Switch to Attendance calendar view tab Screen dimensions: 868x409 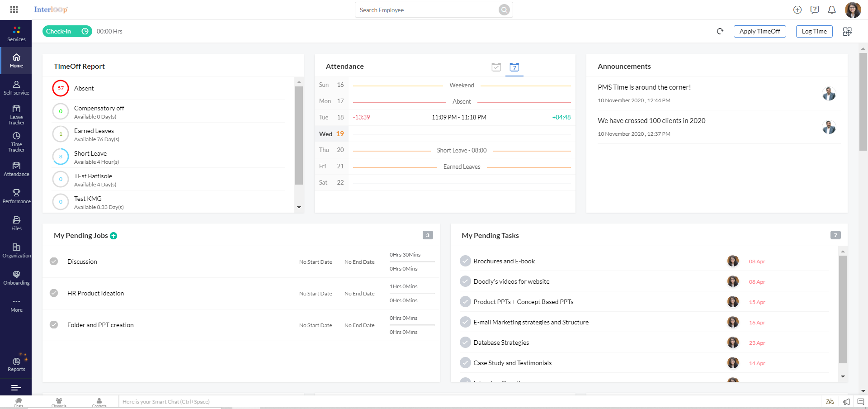pos(514,67)
